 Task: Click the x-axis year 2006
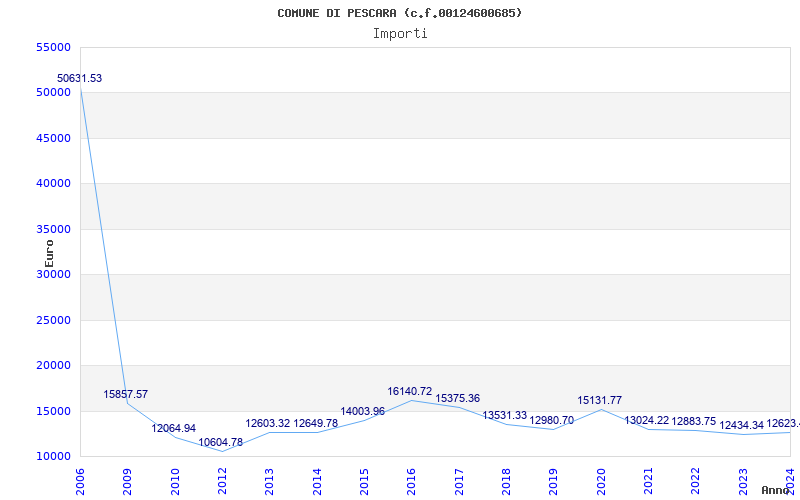coord(80,482)
